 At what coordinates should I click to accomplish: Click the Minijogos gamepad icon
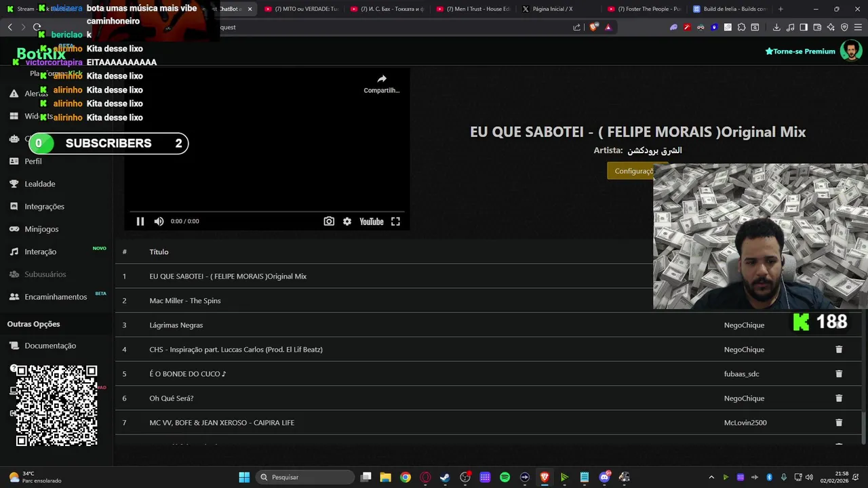(14, 229)
